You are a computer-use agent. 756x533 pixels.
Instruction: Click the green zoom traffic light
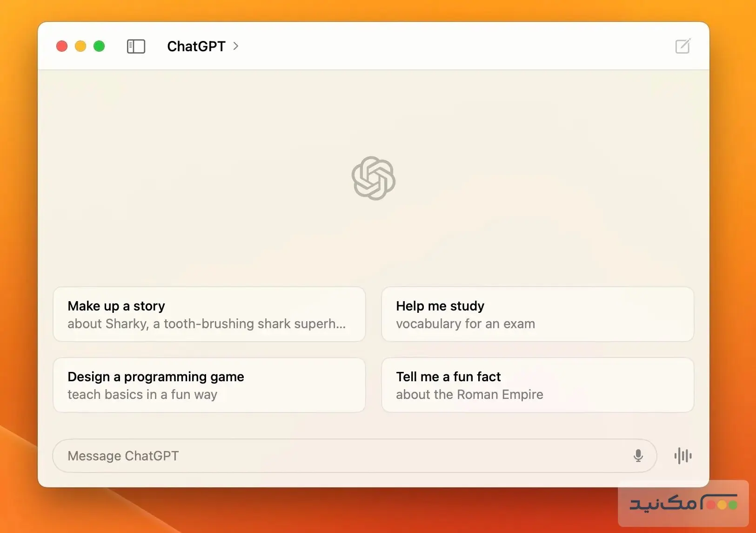99,46
